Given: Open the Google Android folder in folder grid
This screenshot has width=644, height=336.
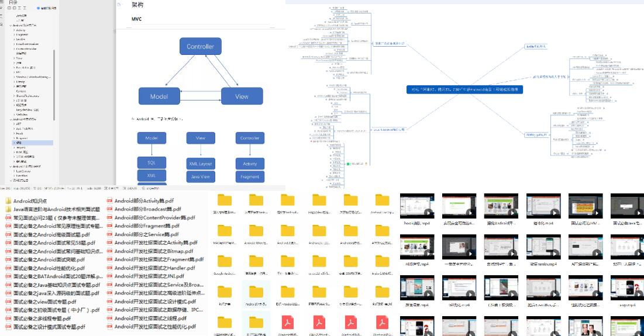Looking at the screenshot, I should 225,261.
